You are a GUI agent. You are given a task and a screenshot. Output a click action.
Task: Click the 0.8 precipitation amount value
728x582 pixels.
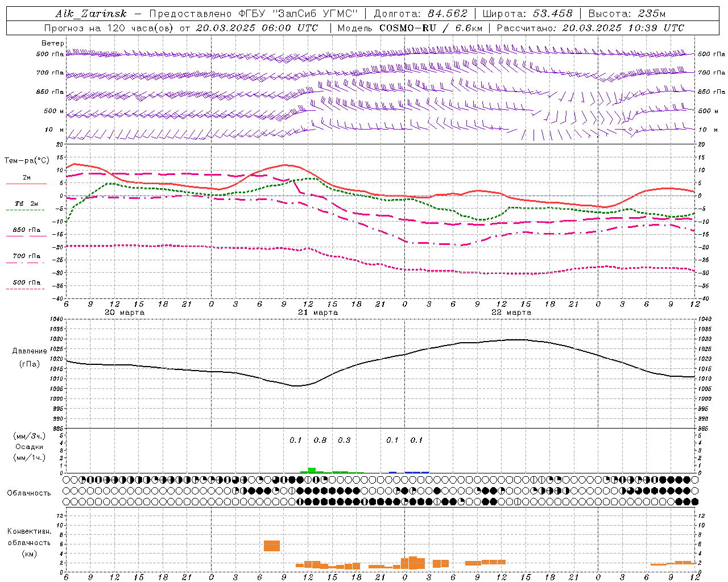[x=320, y=440]
